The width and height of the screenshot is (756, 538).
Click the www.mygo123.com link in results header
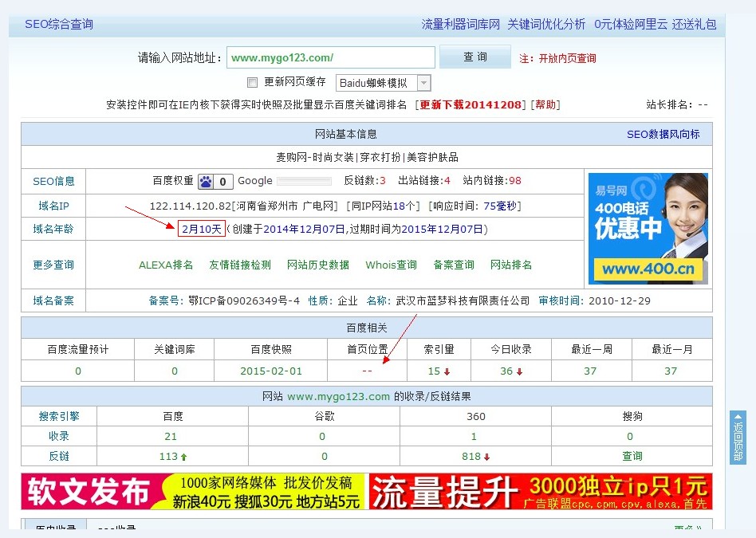click(338, 397)
